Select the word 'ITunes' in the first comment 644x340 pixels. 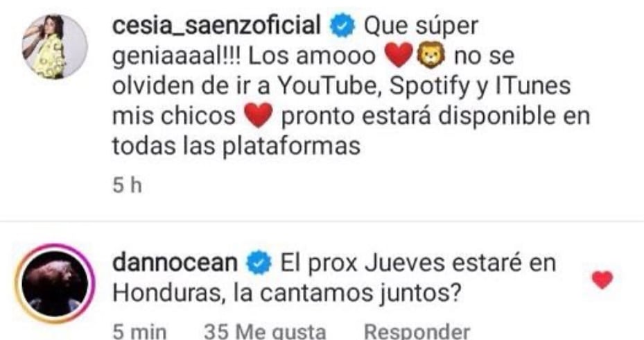tap(533, 85)
